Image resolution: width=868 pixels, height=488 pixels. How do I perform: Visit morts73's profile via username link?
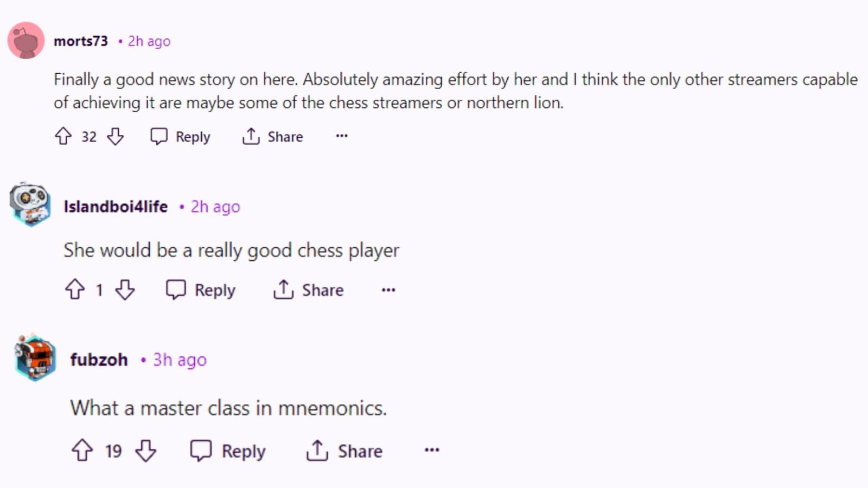click(x=81, y=41)
